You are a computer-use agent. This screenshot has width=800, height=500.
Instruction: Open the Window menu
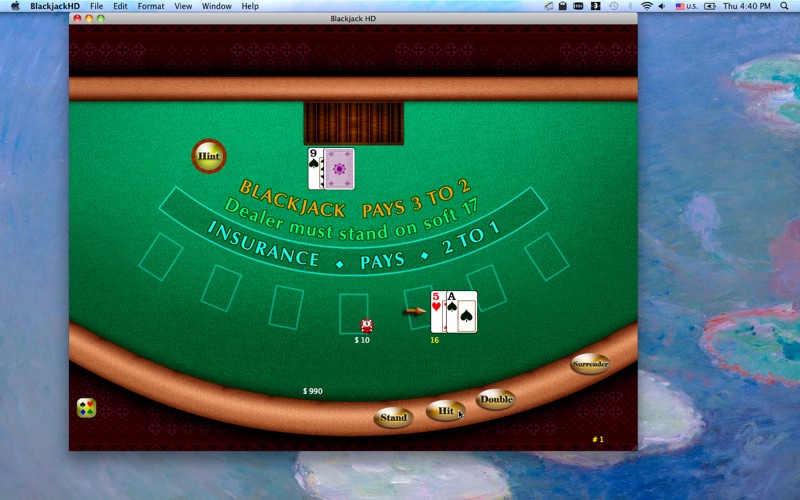(216, 6)
